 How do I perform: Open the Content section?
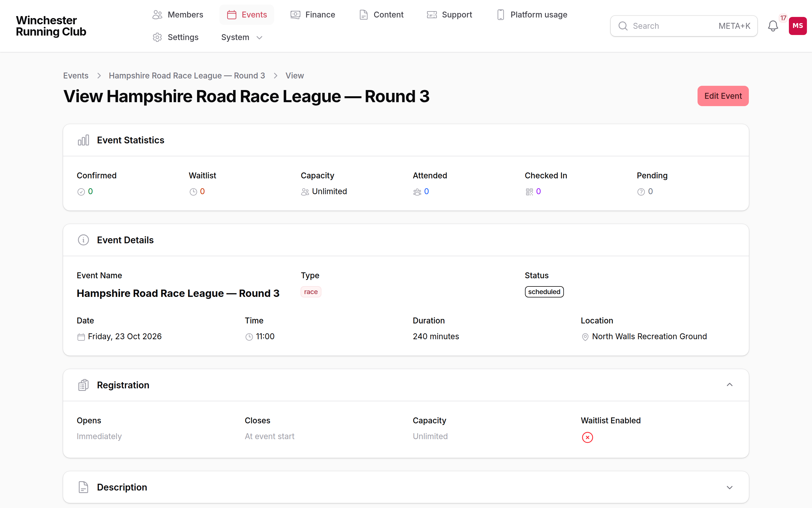381,15
